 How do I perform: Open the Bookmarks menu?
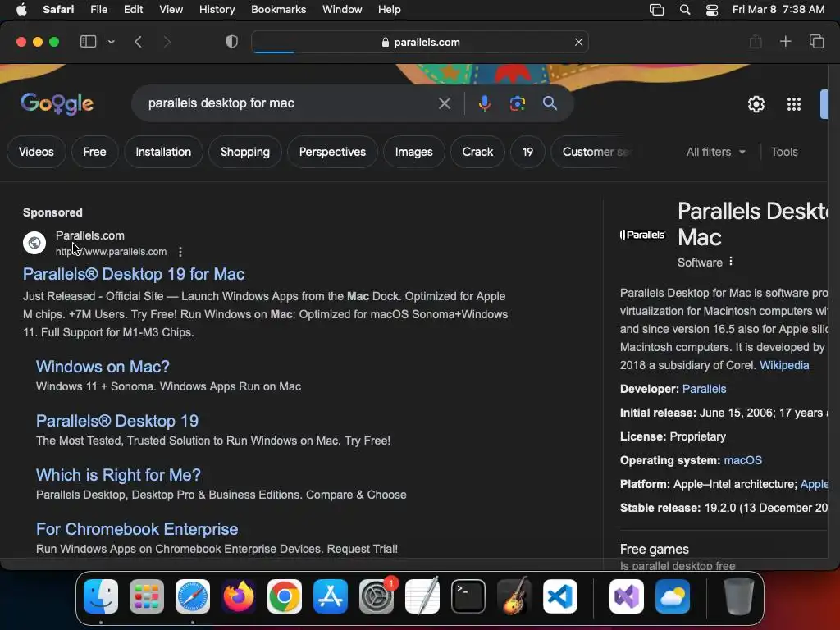279,9
